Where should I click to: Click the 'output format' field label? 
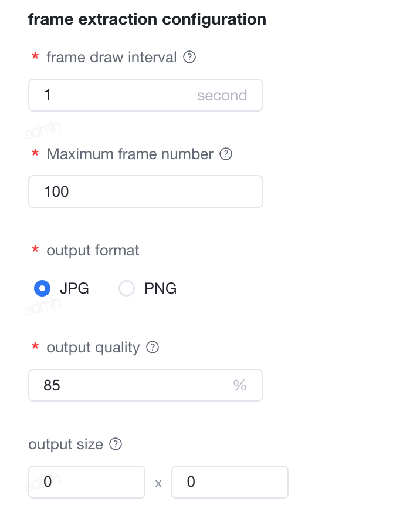click(93, 251)
